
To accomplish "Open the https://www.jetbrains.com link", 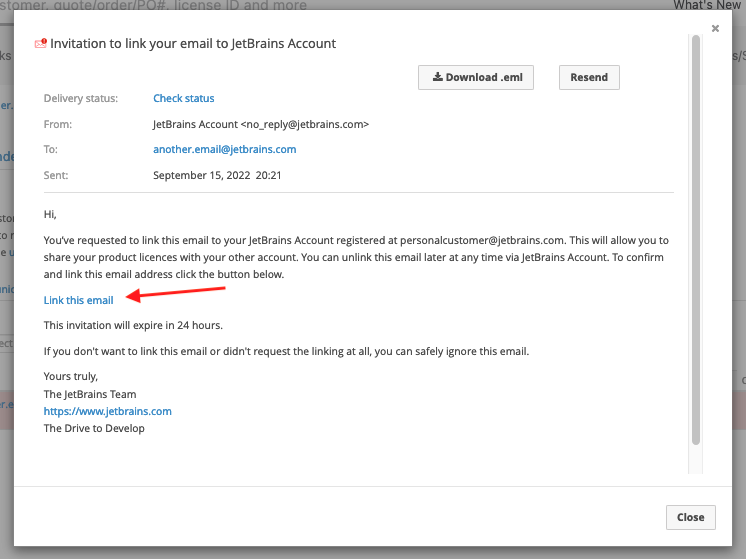I will (107, 411).
